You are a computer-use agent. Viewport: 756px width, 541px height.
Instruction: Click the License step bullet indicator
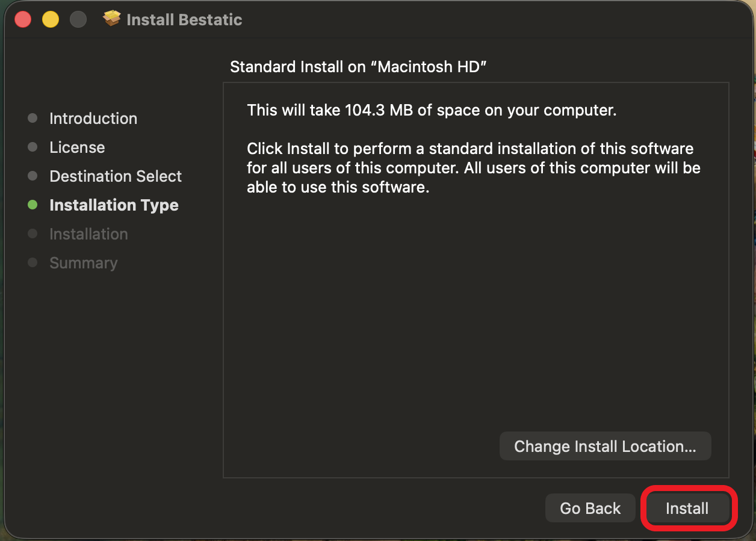pyautogui.click(x=33, y=147)
